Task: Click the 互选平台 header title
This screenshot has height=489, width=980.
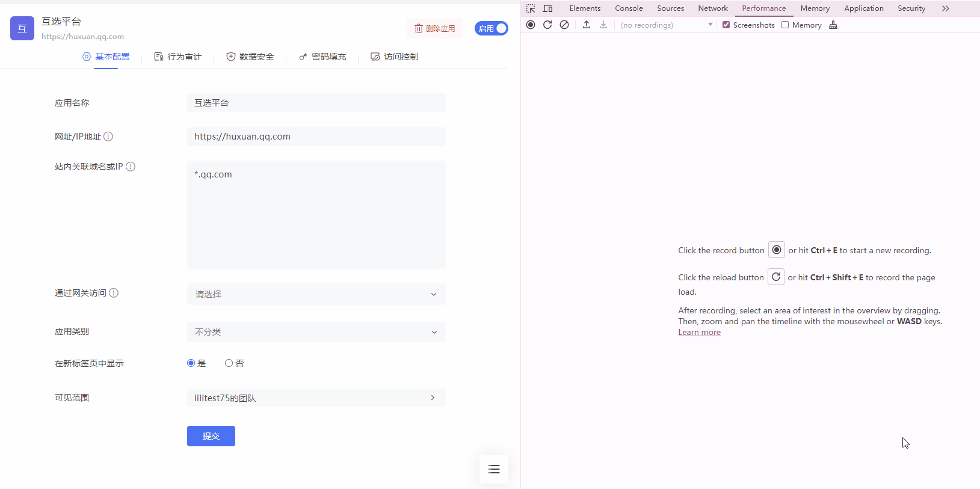Action: click(x=61, y=22)
